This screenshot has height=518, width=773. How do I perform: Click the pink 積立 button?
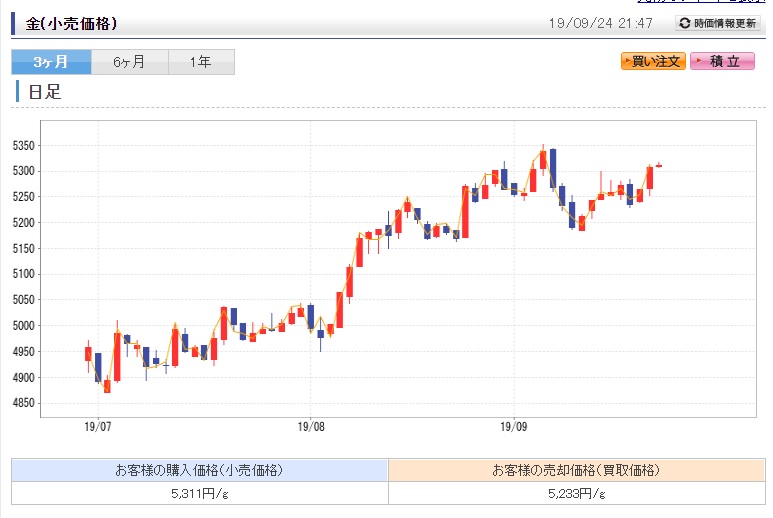coord(722,61)
